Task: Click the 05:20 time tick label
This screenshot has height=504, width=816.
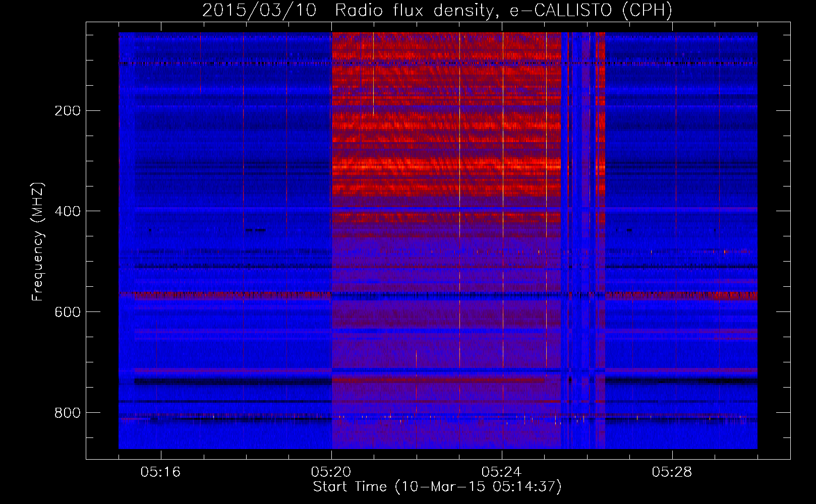Action: pos(331,472)
